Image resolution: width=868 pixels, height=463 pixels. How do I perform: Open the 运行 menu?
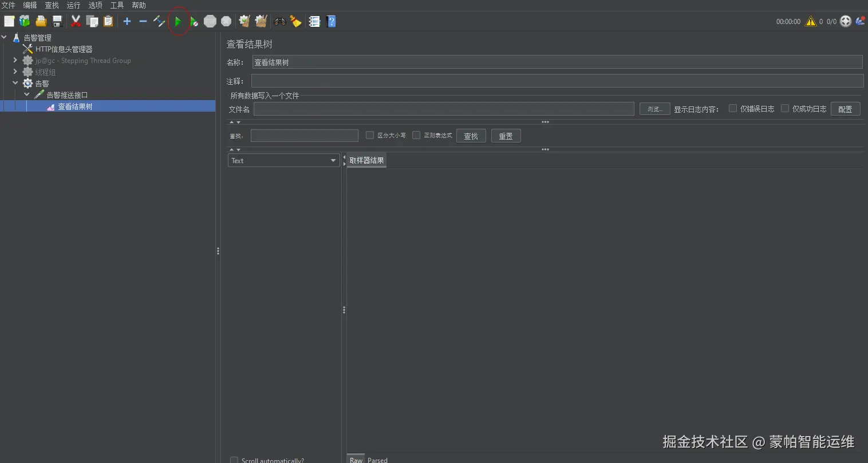pyautogui.click(x=73, y=5)
